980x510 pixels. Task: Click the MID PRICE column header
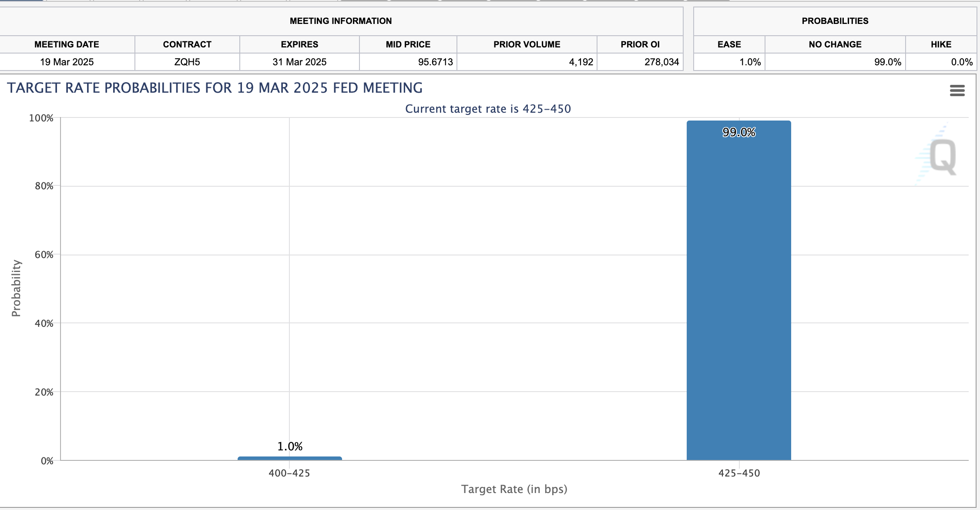point(408,44)
